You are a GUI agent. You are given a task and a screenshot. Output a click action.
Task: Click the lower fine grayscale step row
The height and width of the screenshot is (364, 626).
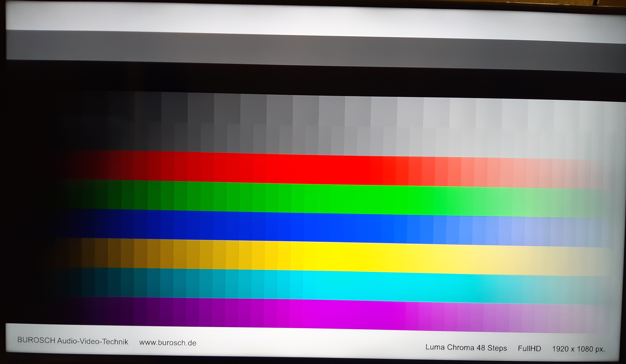(313, 140)
